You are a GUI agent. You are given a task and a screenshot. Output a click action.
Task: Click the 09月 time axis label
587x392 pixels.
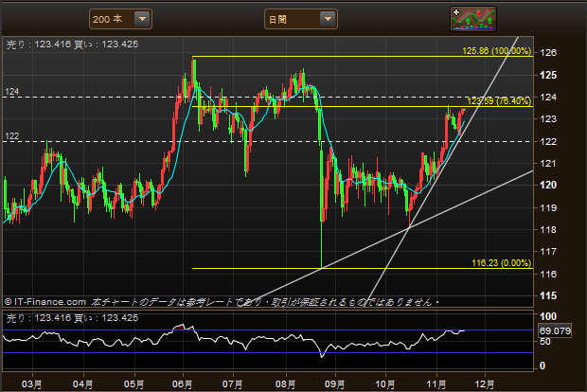click(334, 384)
